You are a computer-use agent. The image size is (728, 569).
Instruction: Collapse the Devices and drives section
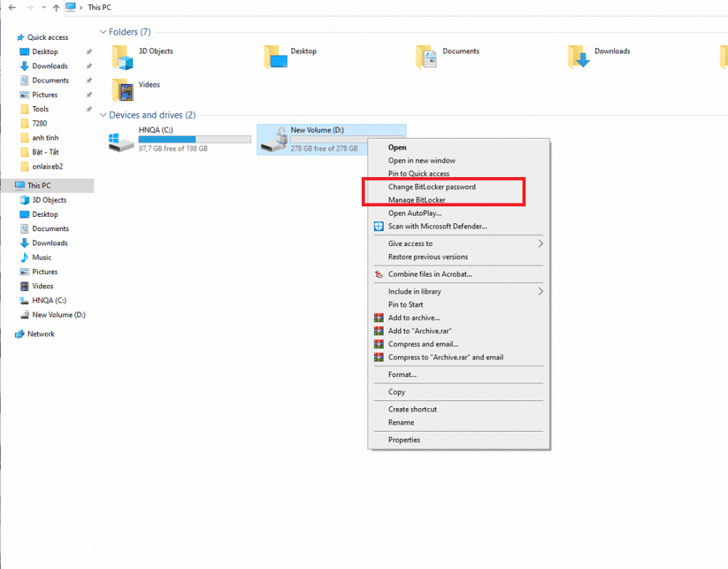[x=103, y=115]
